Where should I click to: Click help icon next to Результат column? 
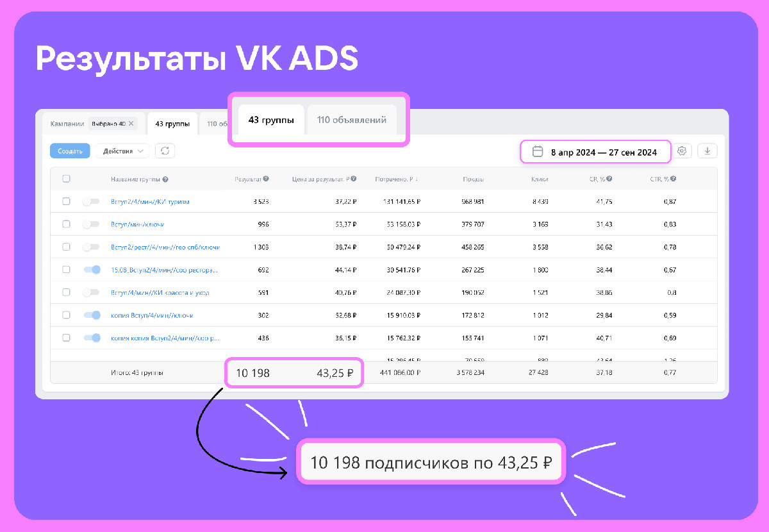click(x=266, y=179)
